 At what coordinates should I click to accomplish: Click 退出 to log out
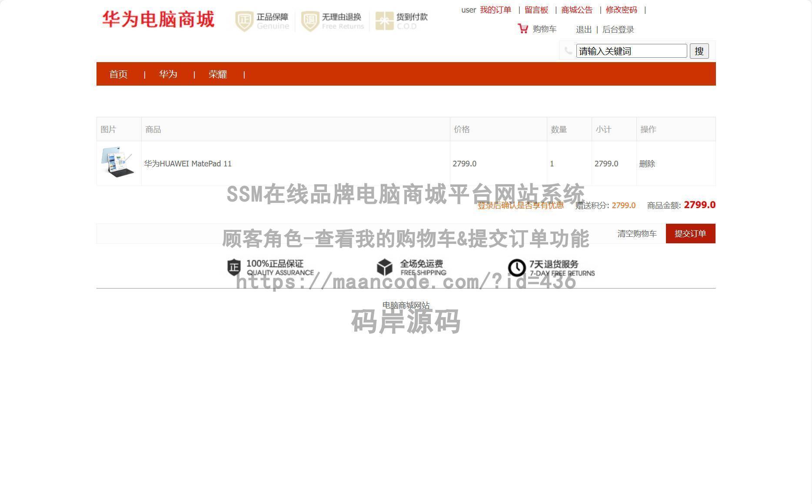tap(584, 30)
